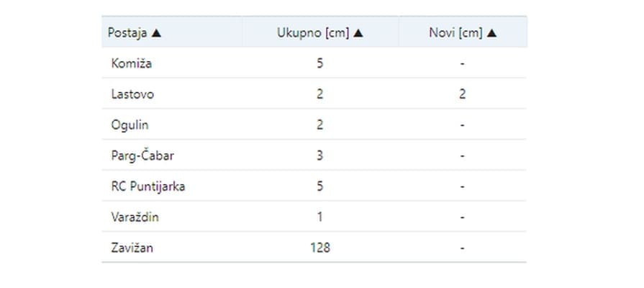644x288 pixels.
Task: Click RC Puntijarka total value 5
Action: click(319, 186)
